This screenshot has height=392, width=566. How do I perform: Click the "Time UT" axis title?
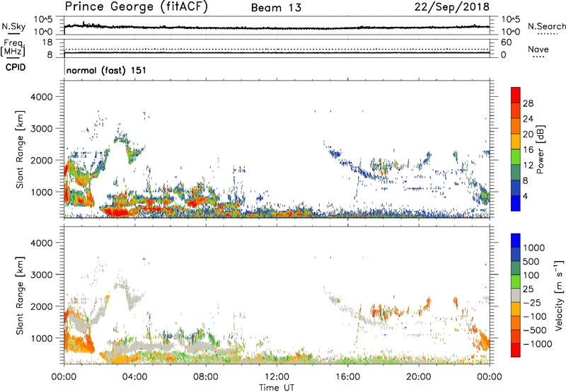click(277, 388)
